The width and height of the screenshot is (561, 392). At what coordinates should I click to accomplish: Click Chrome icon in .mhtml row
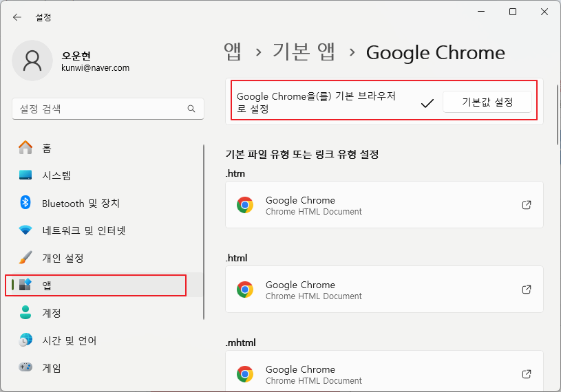coord(245,374)
